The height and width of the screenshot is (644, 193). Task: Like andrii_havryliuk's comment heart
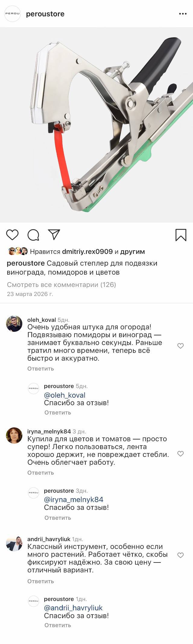pos(180,555)
